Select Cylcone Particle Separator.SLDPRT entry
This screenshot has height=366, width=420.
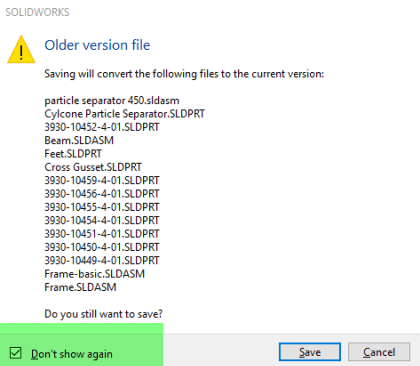tap(125, 114)
